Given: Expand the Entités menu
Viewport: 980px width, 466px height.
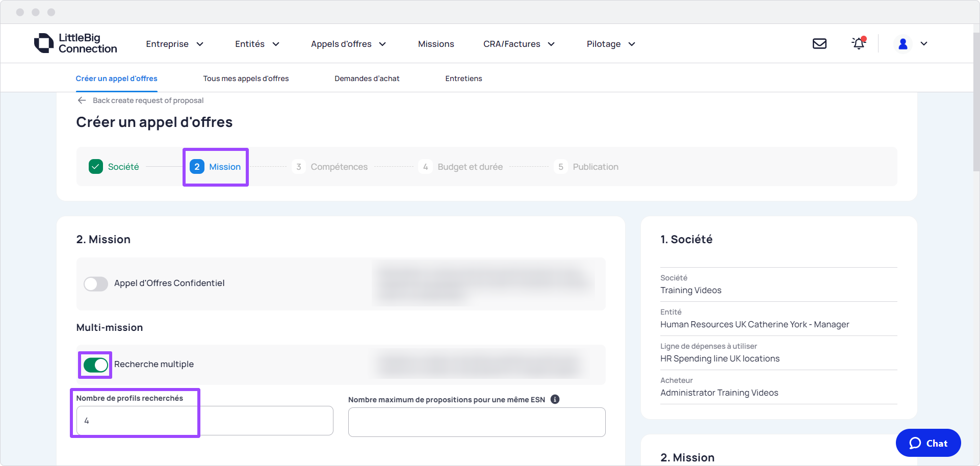Looking at the screenshot, I should tap(257, 44).
